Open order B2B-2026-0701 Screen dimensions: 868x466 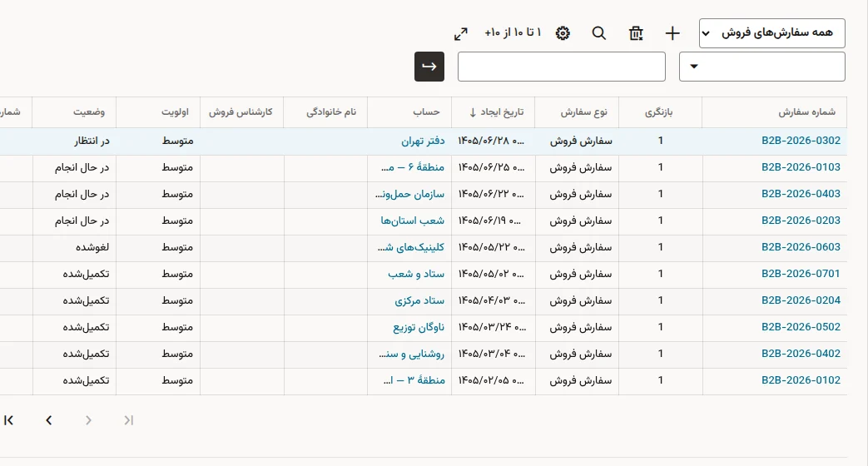(801, 274)
